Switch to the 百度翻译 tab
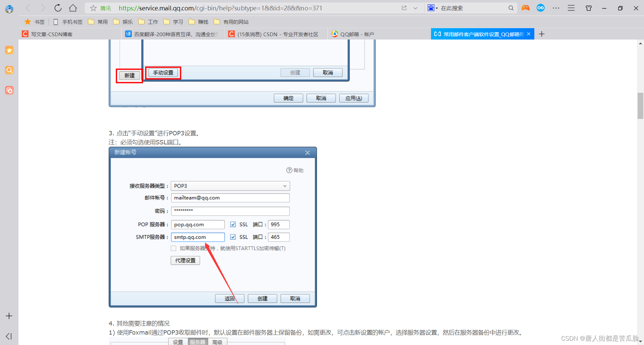 click(173, 34)
